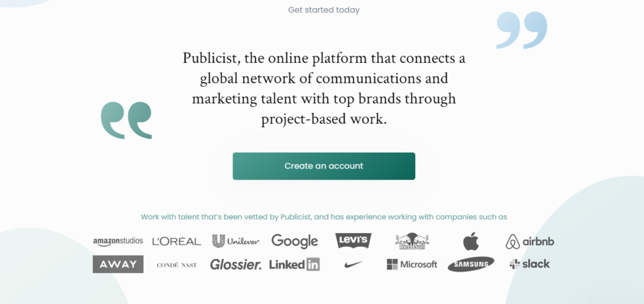Select the Amazon Studios logo
This screenshot has width=644, height=304.
click(x=118, y=241)
